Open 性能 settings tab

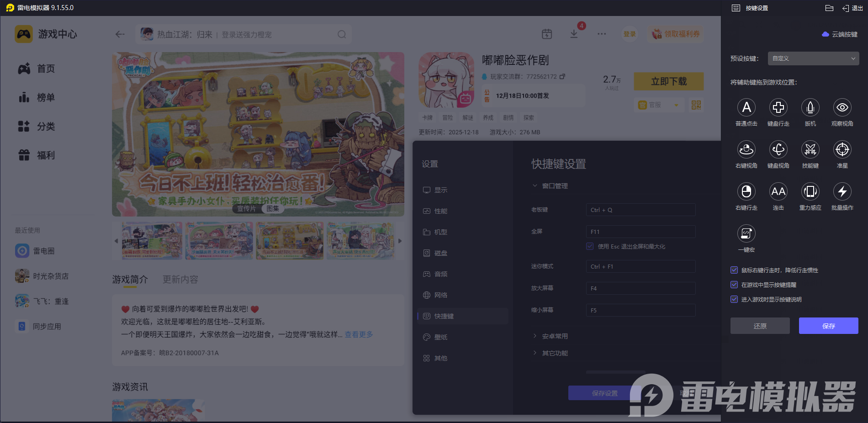(462, 211)
